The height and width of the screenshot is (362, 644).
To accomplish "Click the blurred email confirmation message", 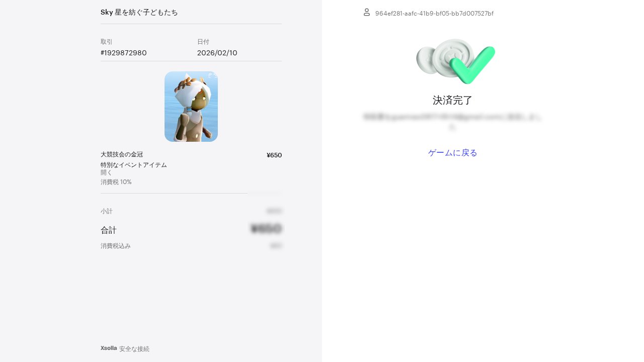I will coord(453,122).
